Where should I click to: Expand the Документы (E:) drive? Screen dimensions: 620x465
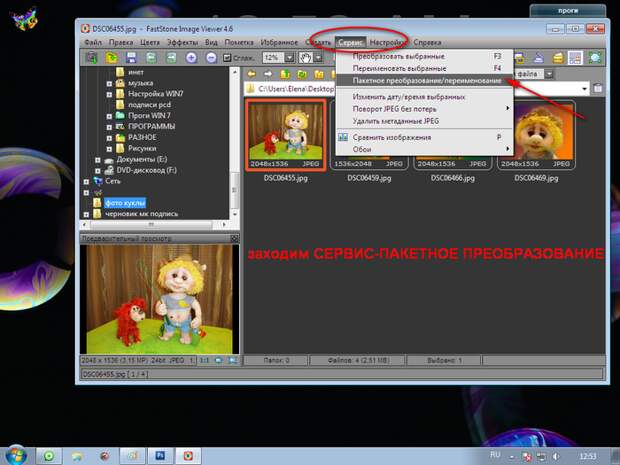97,160
